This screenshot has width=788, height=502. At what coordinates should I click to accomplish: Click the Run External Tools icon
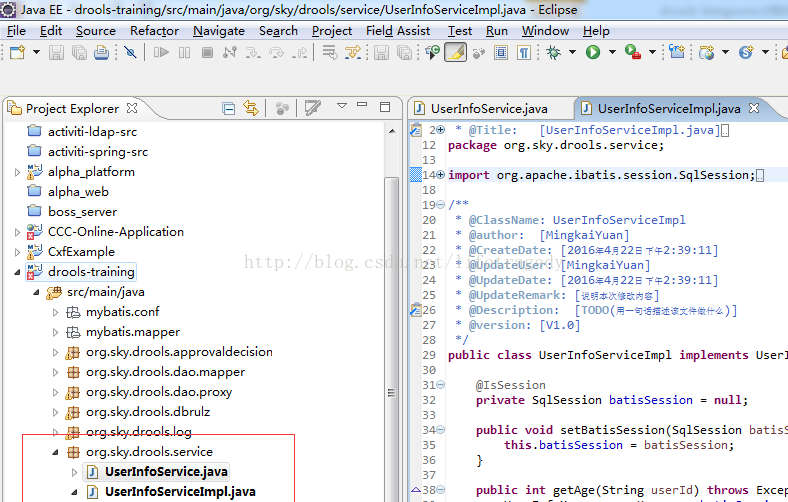[633, 52]
